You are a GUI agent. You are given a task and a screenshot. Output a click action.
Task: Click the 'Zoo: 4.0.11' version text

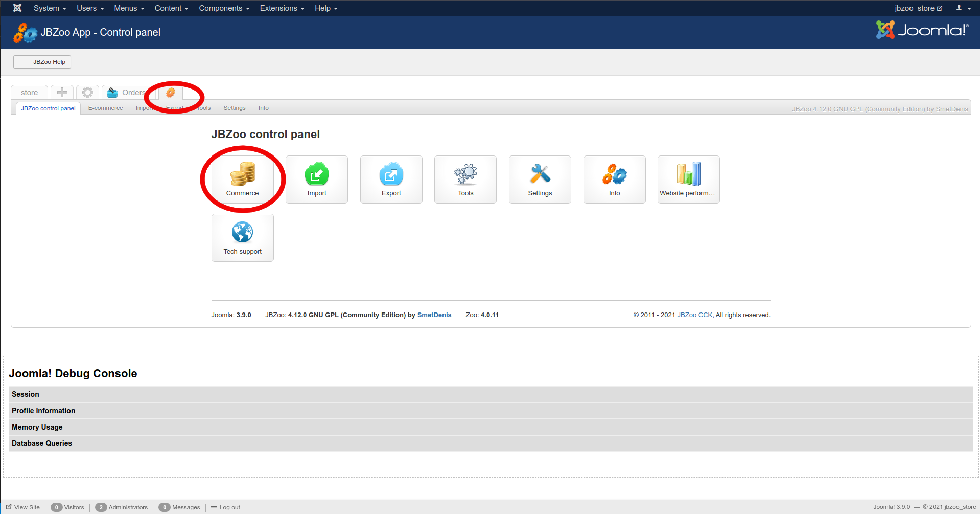(482, 315)
